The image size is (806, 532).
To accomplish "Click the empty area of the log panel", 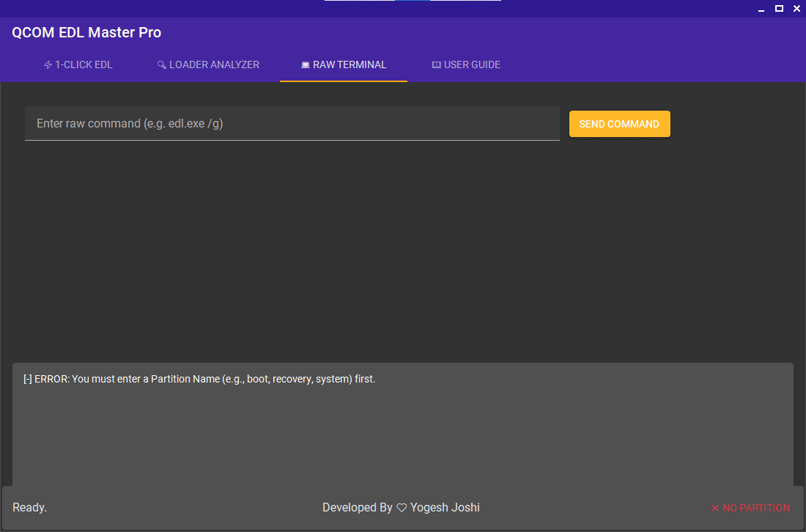I will pyautogui.click(x=403, y=440).
